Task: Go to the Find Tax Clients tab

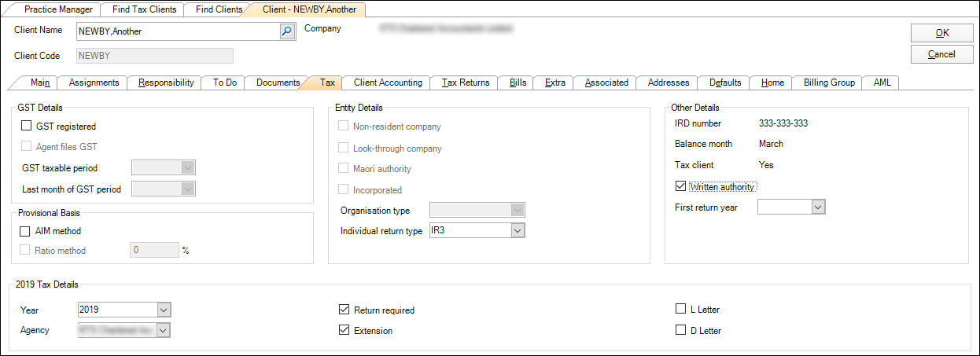Action: tap(144, 9)
